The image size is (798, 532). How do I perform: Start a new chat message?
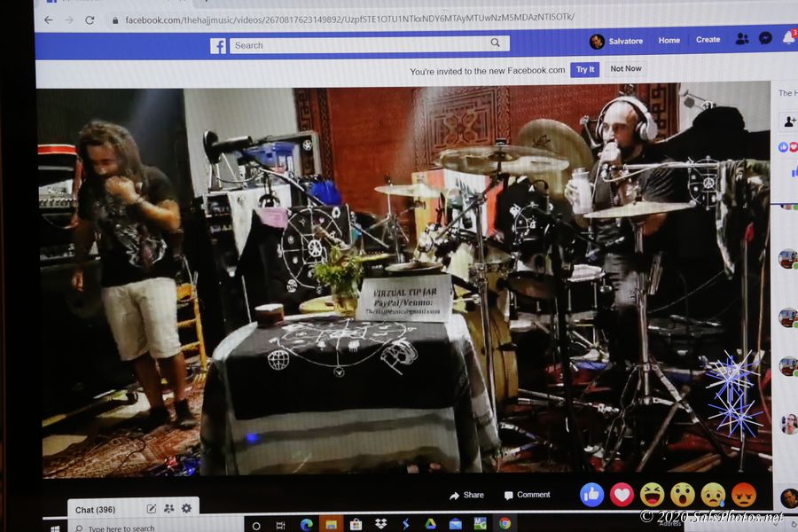[x=152, y=508]
